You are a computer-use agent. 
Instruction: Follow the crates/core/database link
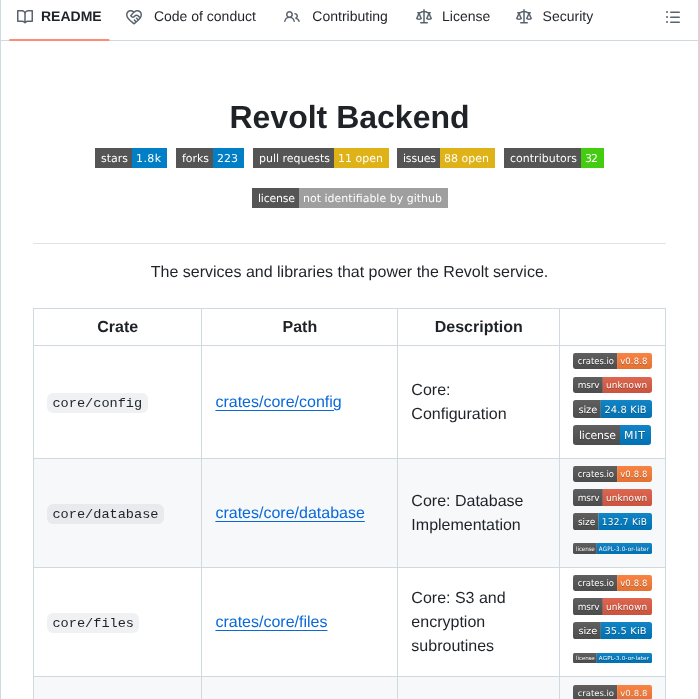click(290, 513)
